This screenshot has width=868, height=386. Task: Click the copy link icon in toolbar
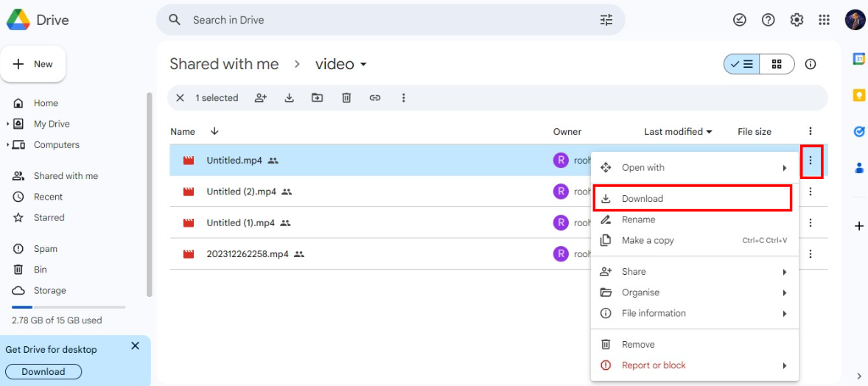point(375,98)
